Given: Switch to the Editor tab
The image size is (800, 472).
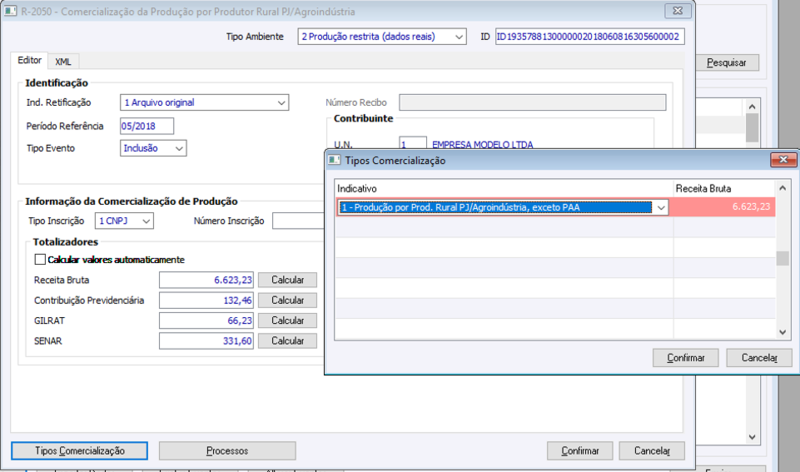Looking at the screenshot, I should pos(29,60).
